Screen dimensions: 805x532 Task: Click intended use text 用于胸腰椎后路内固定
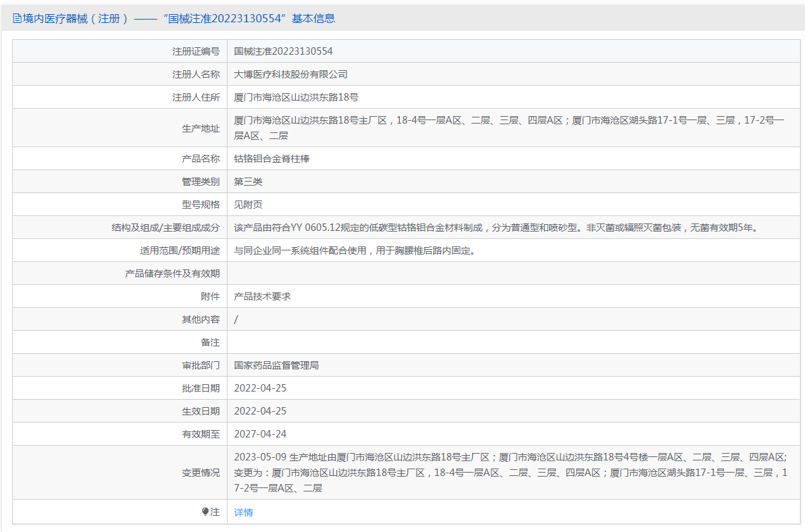(x=424, y=250)
